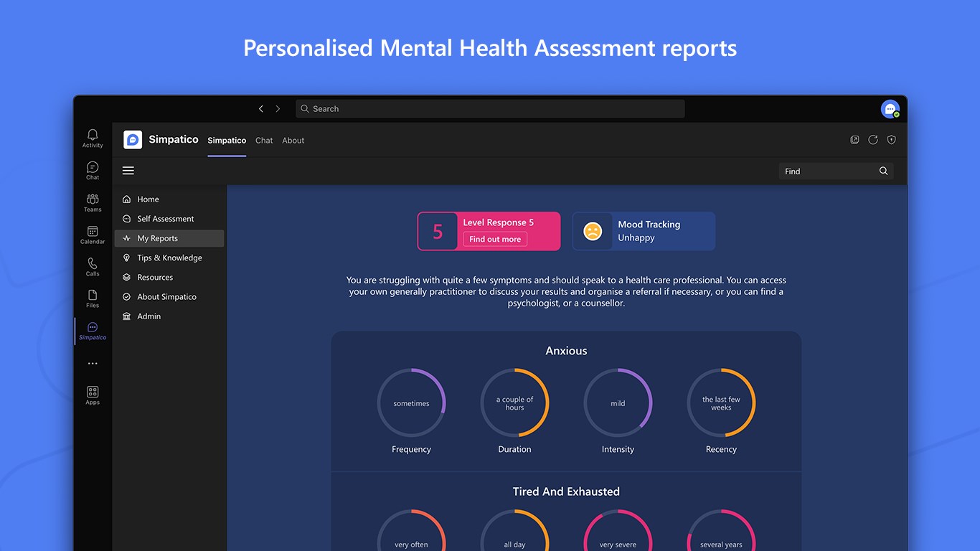This screenshot has width=980, height=551.
Task: Open Self Assessment from the sidebar
Action: [x=169, y=219]
